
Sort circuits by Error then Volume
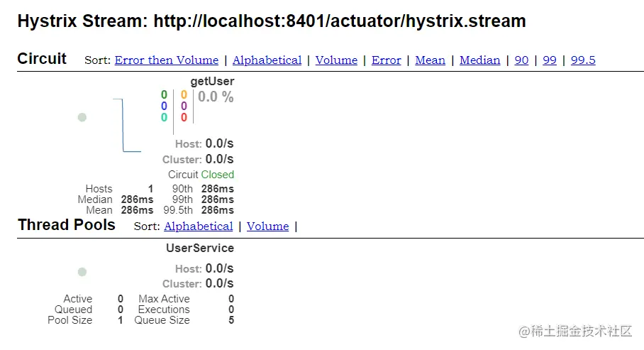pos(167,60)
